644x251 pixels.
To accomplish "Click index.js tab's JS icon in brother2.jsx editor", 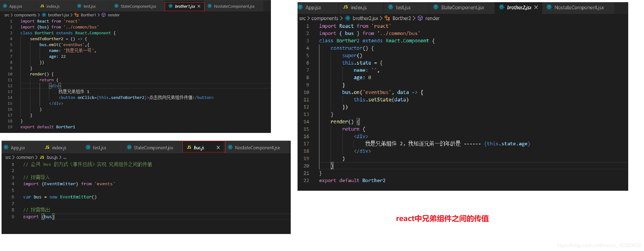I will 346,7.
